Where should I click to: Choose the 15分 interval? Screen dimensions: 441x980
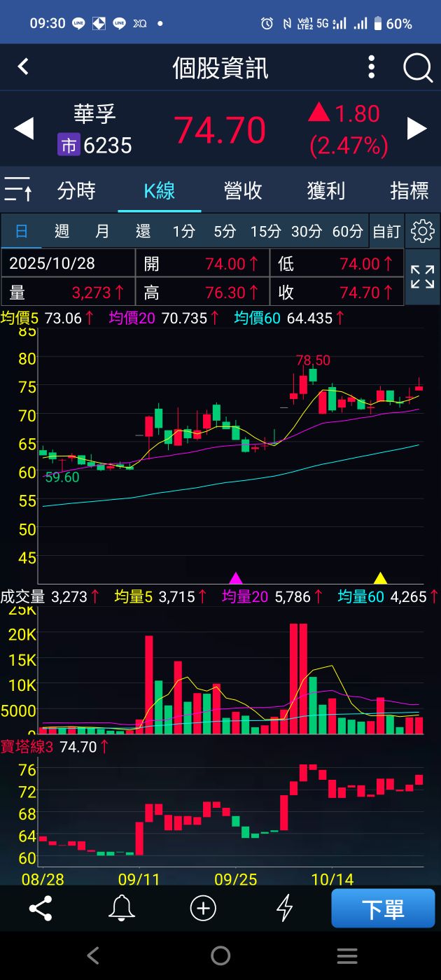[x=265, y=231]
